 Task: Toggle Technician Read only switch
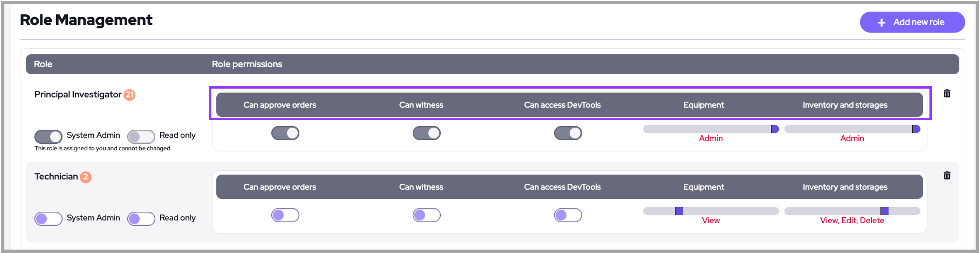pyautogui.click(x=141, y=219)
